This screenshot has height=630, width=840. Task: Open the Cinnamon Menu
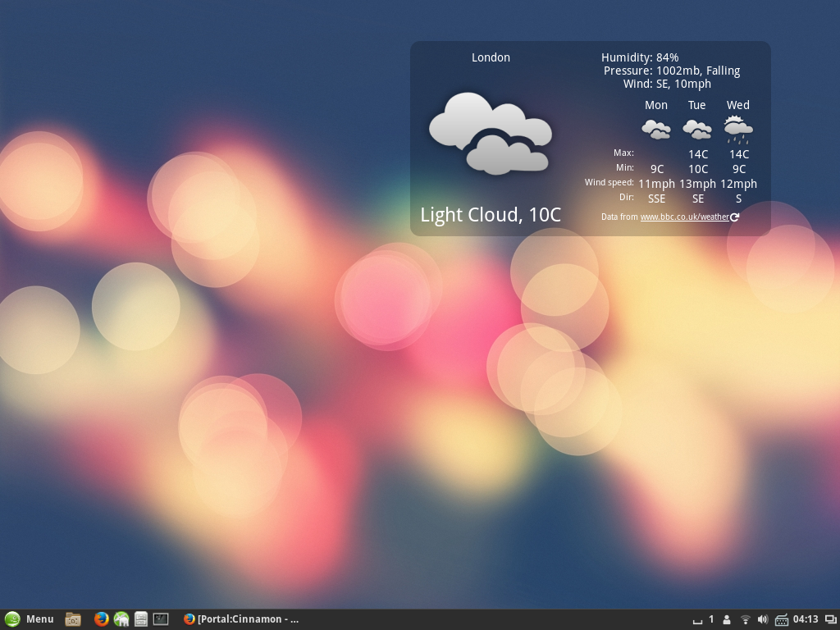(29, 619)
